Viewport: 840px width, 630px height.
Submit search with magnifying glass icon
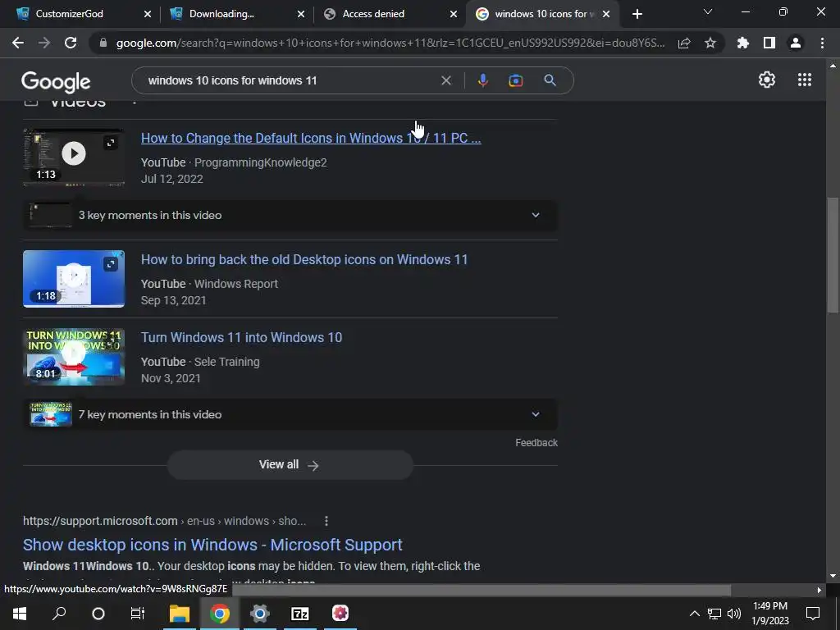(x=550, y=80)
